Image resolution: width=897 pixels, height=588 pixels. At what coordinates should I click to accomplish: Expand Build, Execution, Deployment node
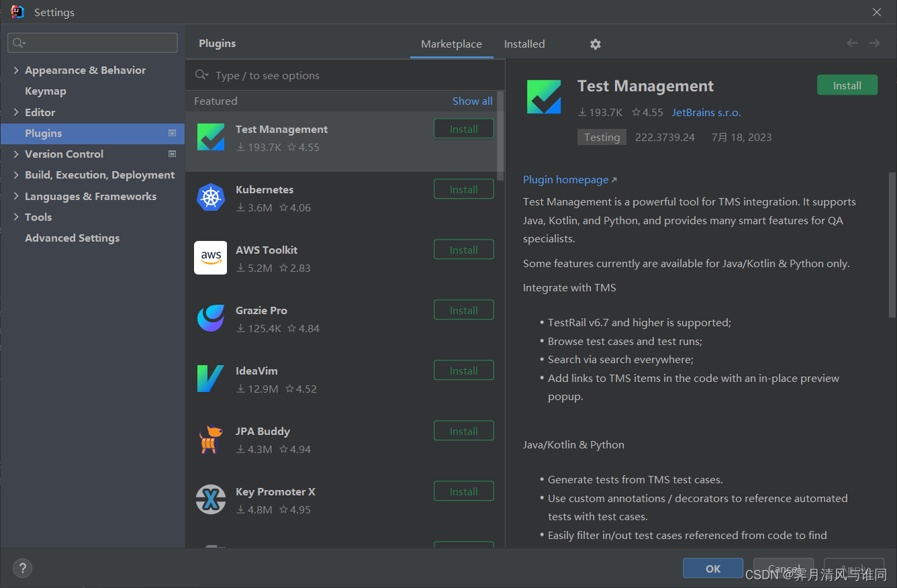(x=16, y=175)
